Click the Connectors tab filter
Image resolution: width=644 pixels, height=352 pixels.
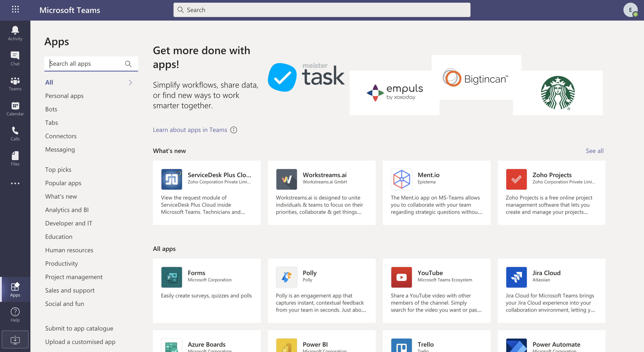coord(61,136)
